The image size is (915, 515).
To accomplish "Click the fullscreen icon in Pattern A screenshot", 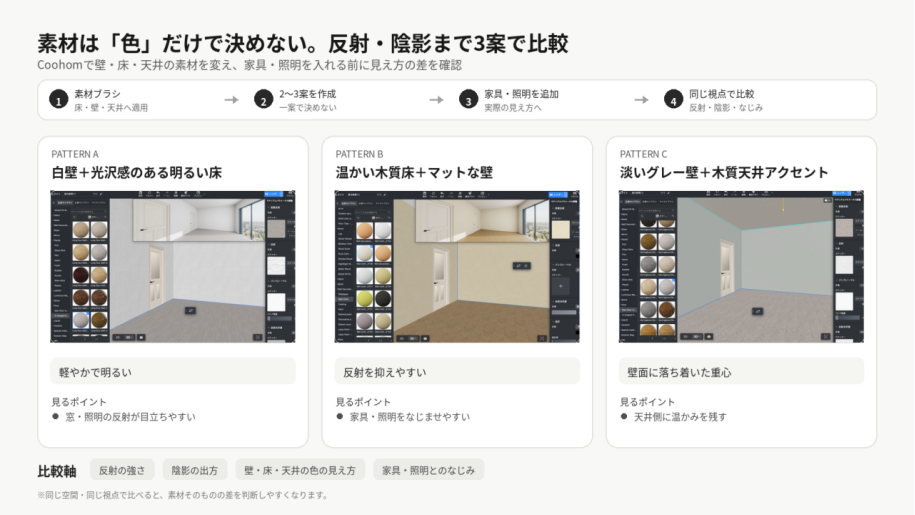I will pyautogui.click(x=257, y=337).
